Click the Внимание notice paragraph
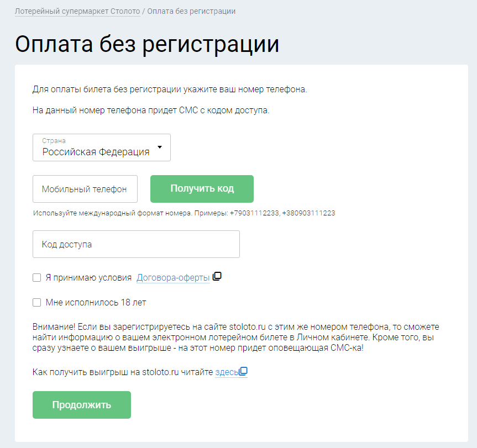The width and height of the screenshot is (477, 448). (236, 338)
